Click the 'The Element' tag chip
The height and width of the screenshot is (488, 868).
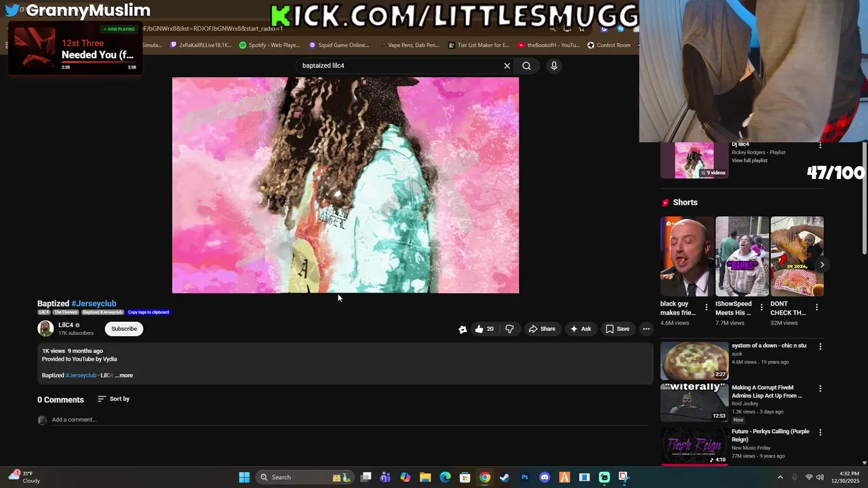(x=66, y=312)
